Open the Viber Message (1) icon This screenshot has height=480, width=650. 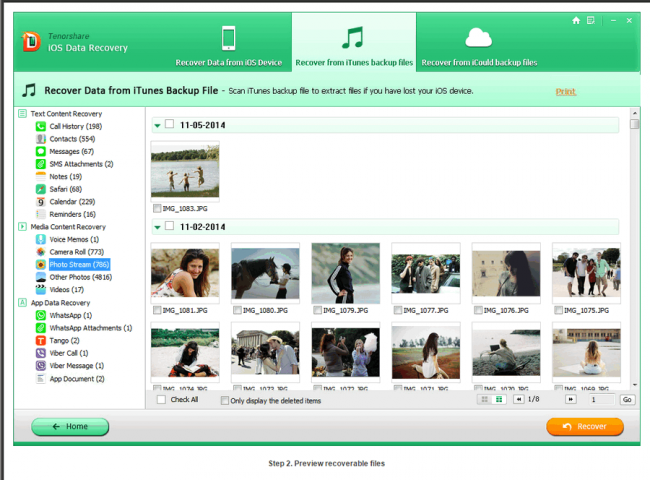pyautogui.click(x=41, y=366)
